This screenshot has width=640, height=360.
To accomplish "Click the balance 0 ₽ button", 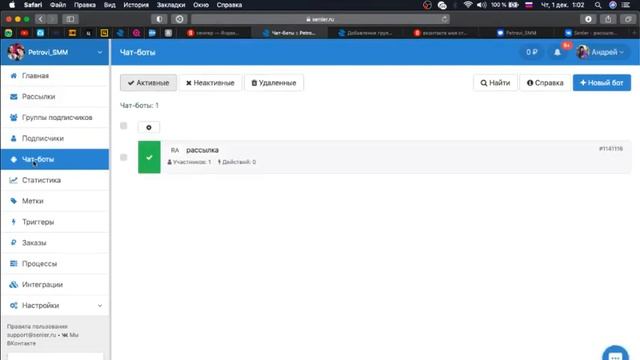I will 531,52.
